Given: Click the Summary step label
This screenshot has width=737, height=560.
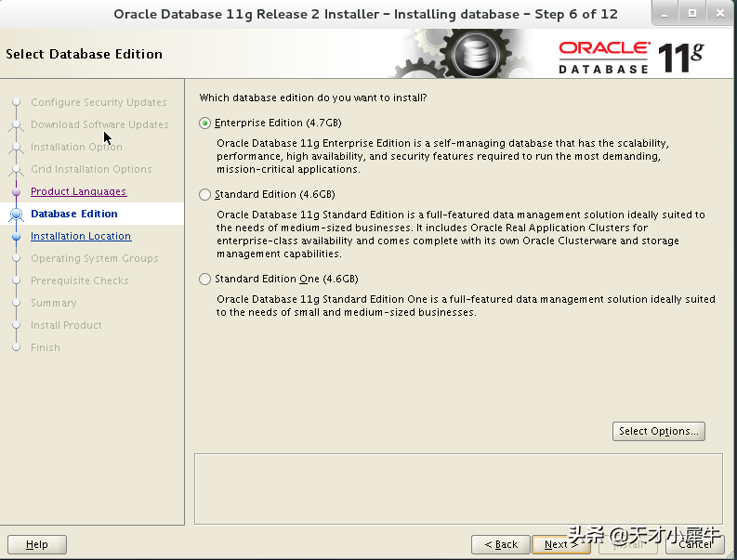Looking at the screenshot, I should (54, 303).
